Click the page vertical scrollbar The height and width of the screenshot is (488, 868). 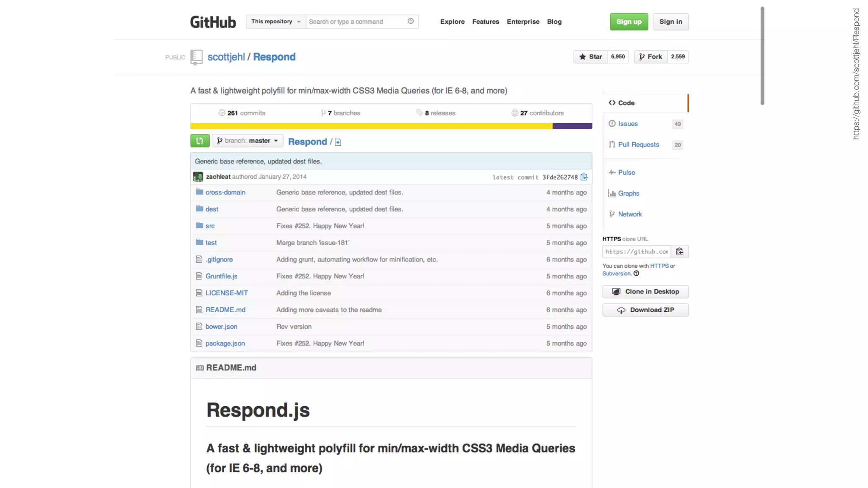pyautogui.click(x=762, y=56)
